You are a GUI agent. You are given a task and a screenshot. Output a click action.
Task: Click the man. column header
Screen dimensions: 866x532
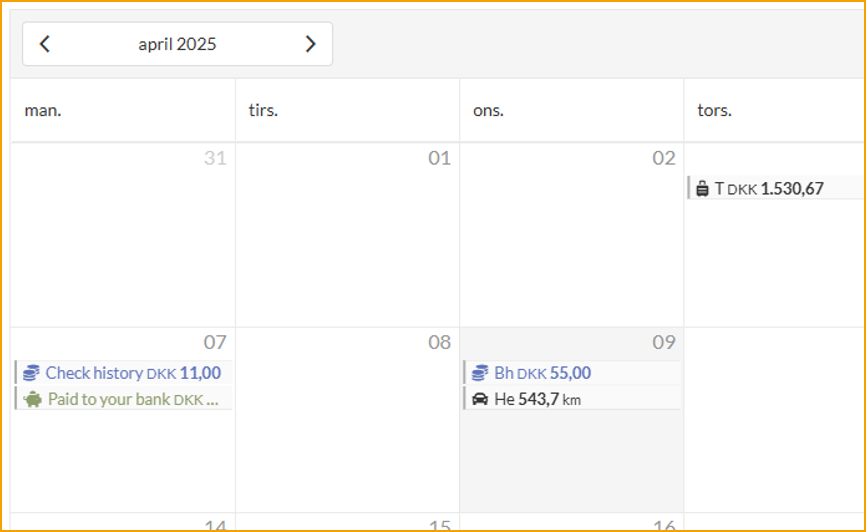43,110
